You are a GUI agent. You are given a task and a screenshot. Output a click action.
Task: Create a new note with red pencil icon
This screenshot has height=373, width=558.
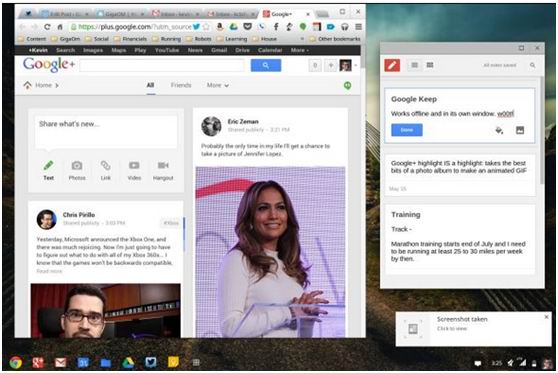pos(392,65)
